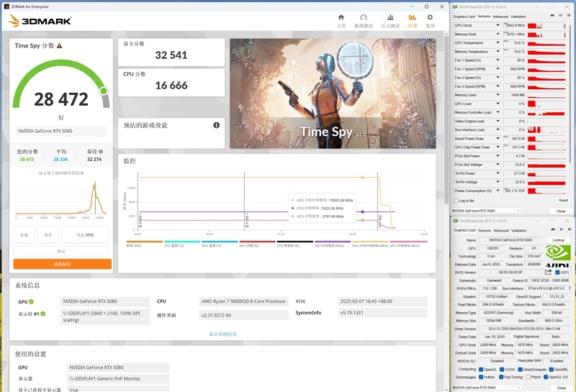
Task: Switch to Sensors tab in Graphics Card window
Action: click(484, 230)
